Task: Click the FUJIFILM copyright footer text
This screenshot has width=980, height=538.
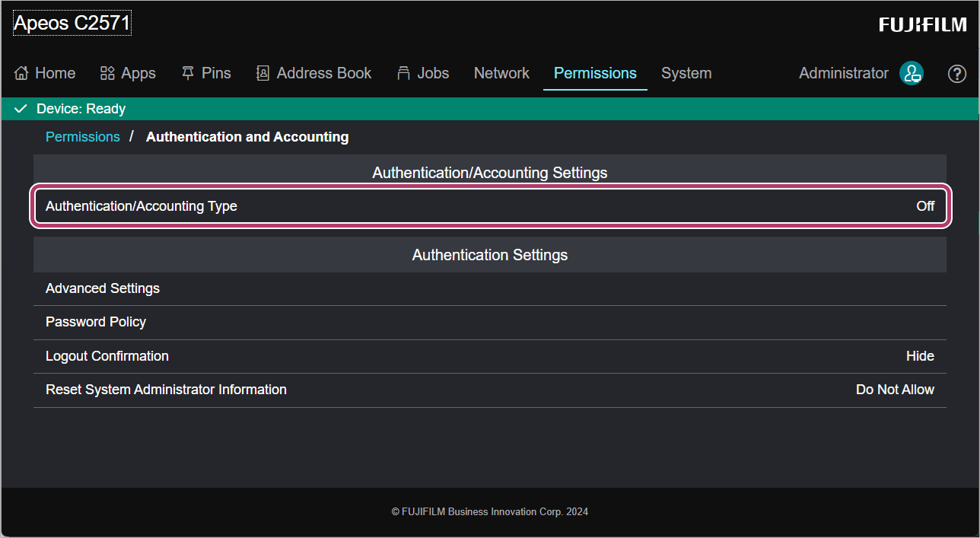Action: pyautogui.click(x=490, y=512)
